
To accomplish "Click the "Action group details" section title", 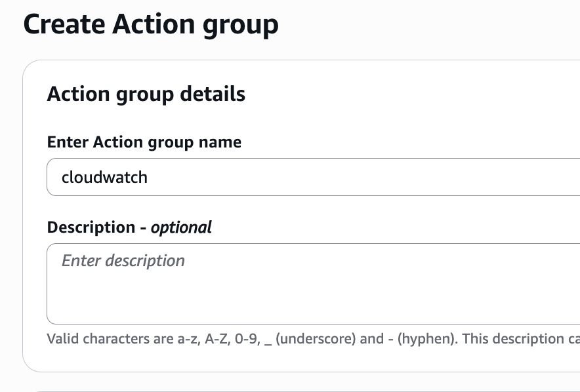I will pos(146,94).
